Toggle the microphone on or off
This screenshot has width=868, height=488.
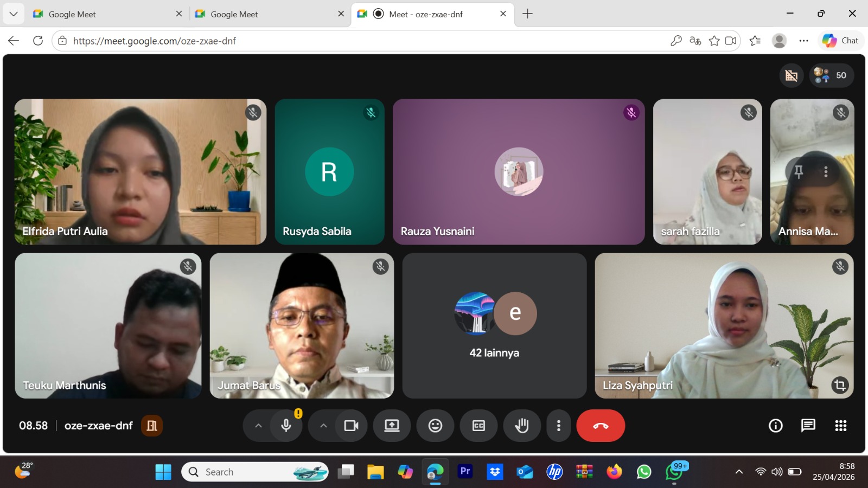286,426
